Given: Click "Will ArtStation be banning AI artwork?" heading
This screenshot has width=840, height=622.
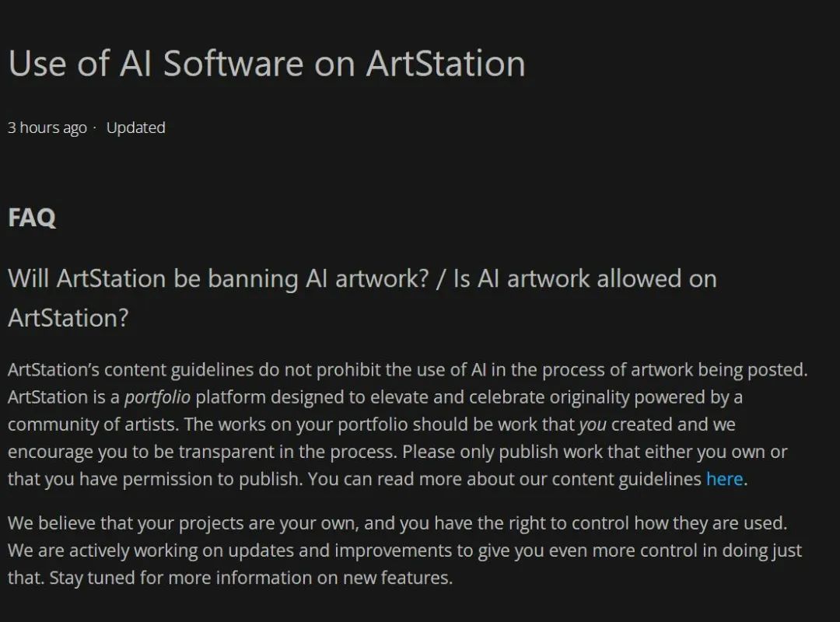Looking at the screenshot, I should click(219, 278).
